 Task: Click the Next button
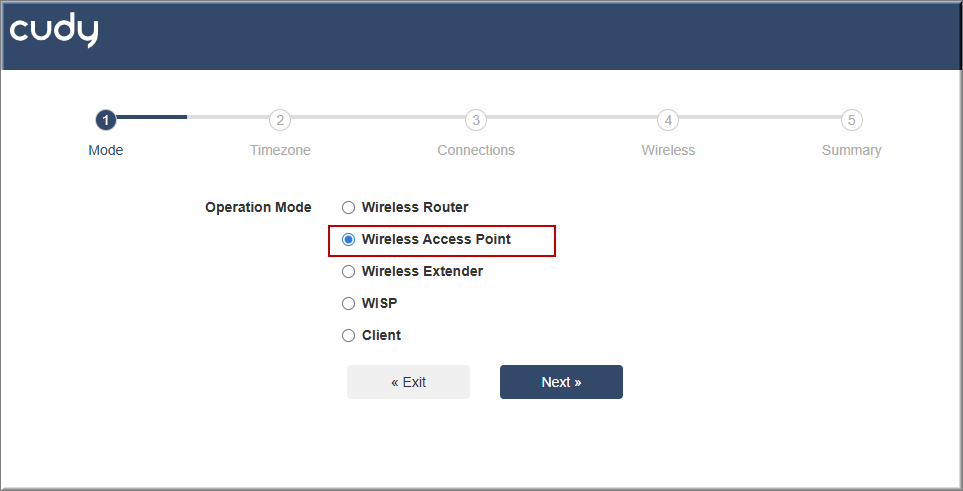tap(561, 382)
